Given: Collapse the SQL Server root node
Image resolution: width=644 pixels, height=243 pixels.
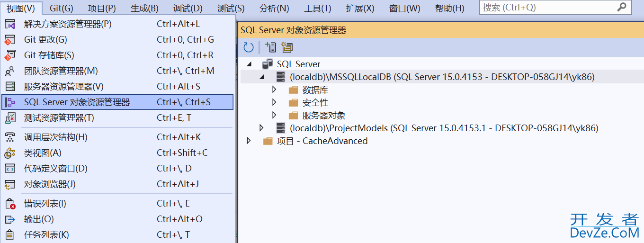Looking at the screenshot, I should (x=249, y=64).
